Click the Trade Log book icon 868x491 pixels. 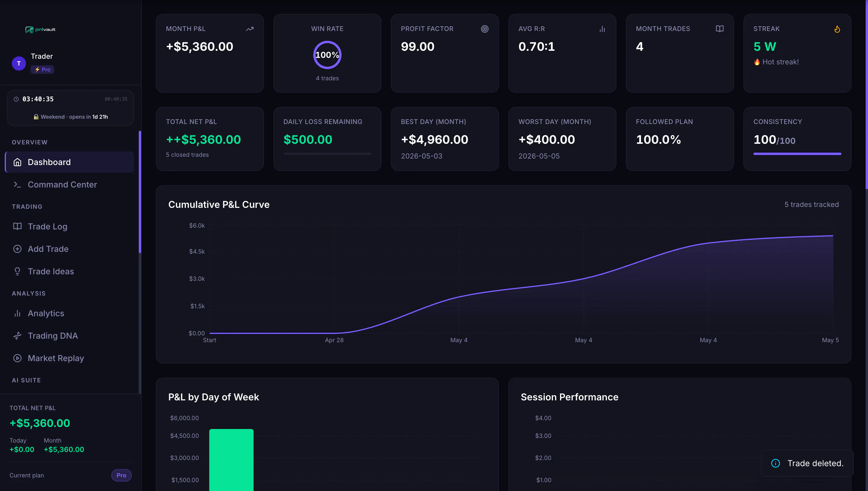point(17,226)
